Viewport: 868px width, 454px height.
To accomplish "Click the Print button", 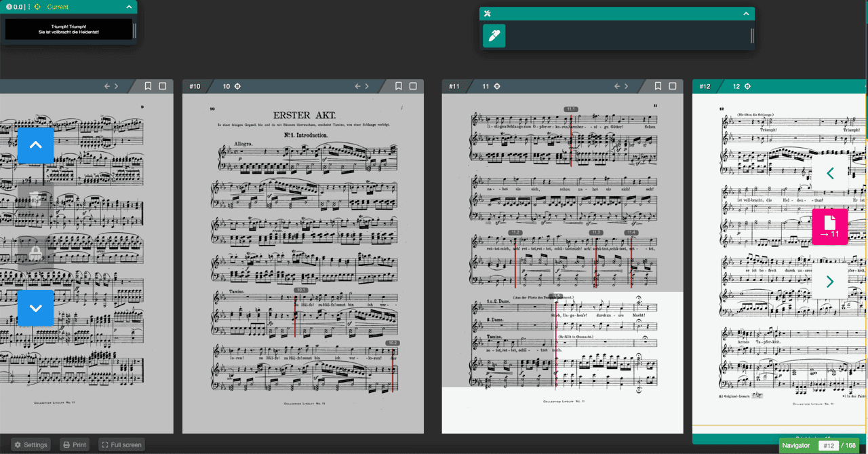I will tap(73, 444).
